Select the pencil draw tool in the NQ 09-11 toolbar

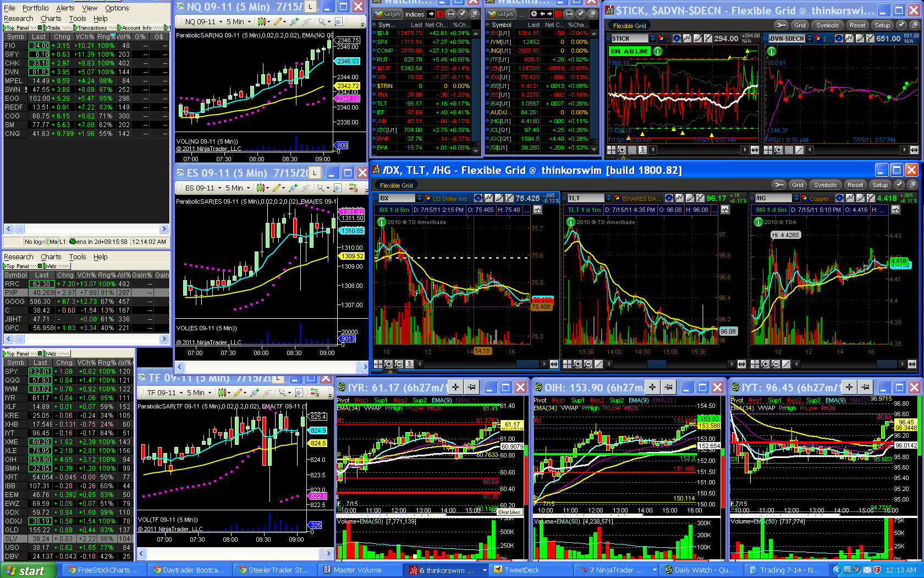[278, 21]
